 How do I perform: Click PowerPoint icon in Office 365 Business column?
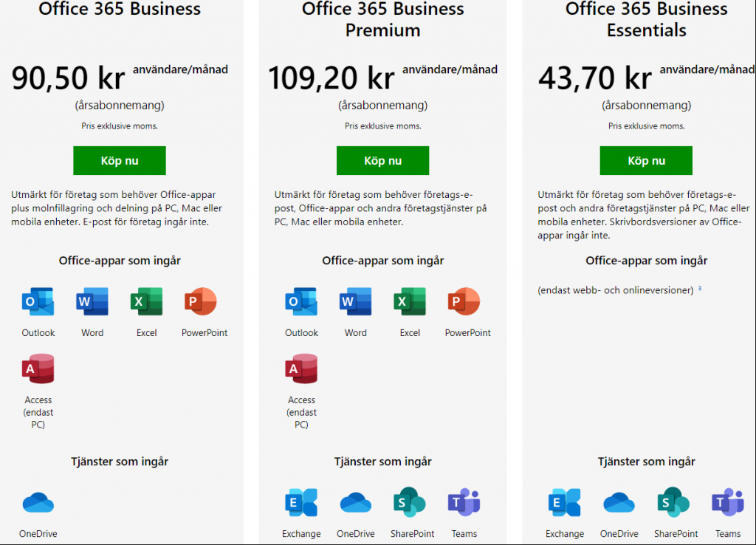click(x=201, y=301)
